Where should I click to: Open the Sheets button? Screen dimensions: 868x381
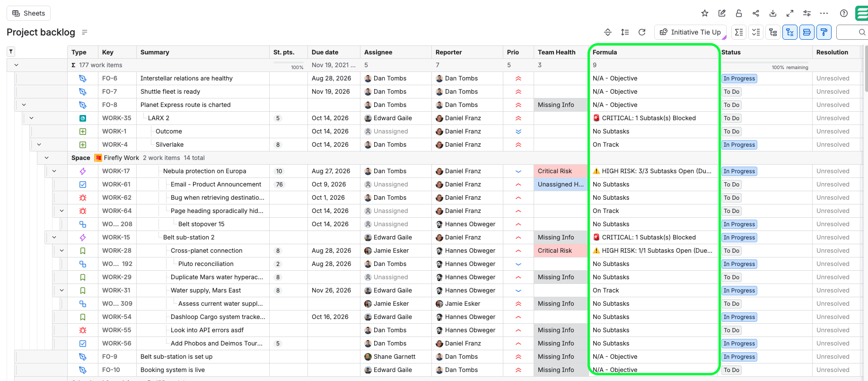(x=28, y=13)
